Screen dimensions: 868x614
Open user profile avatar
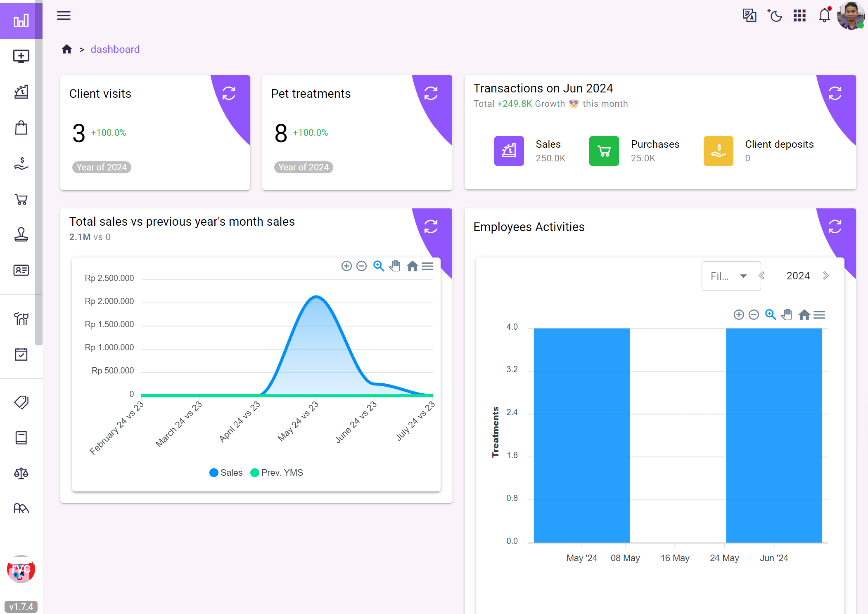[x=850, y=16]
